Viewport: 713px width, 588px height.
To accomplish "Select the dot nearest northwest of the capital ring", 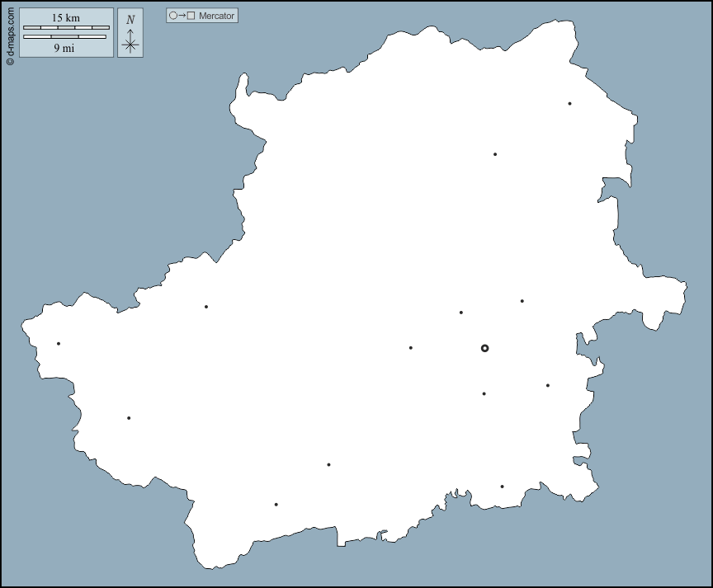I will point(460,313).
